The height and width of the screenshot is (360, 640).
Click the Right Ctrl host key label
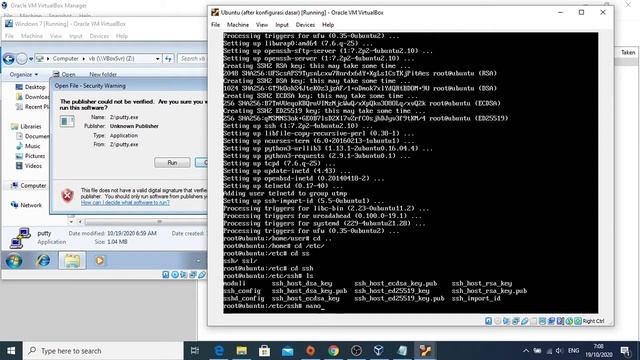coord(593,321)
